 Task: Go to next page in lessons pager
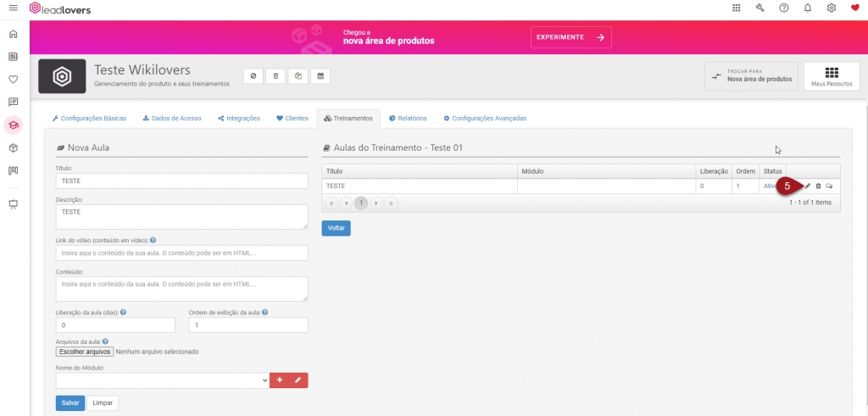(376, 203)
